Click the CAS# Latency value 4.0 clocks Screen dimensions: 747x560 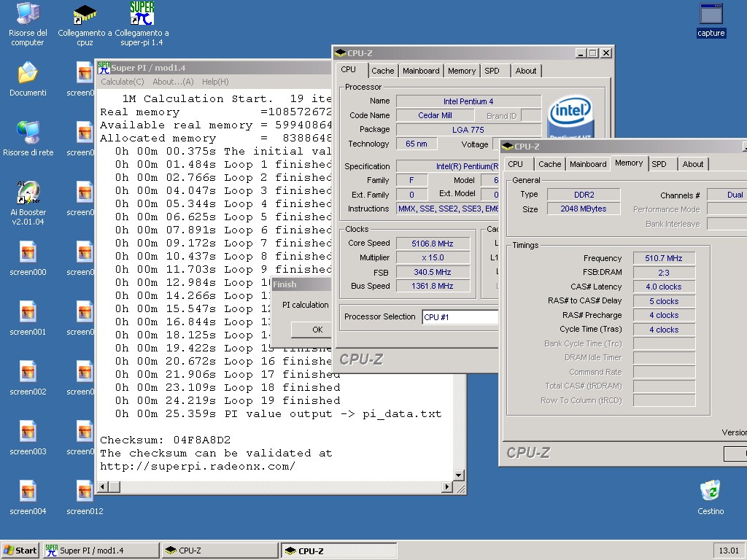664,287
